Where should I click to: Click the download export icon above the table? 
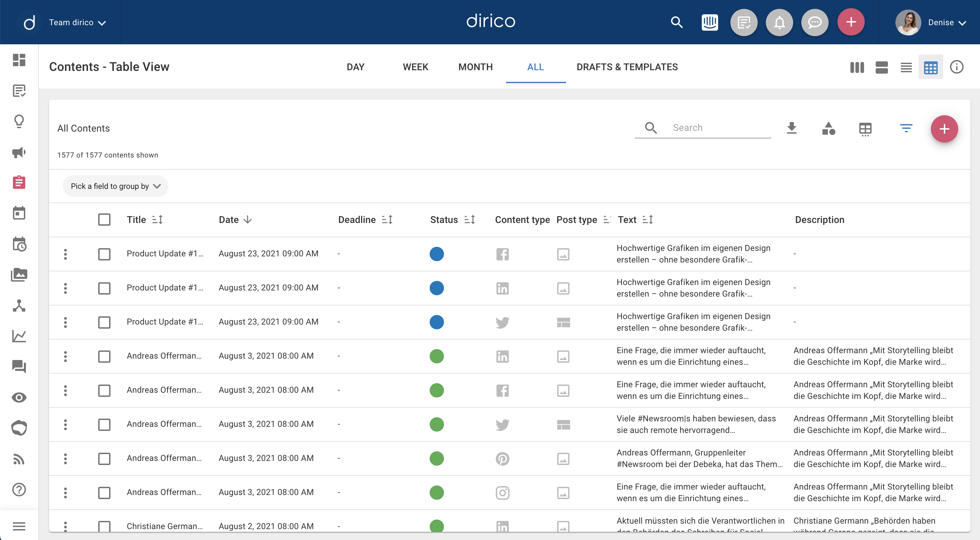792,129
